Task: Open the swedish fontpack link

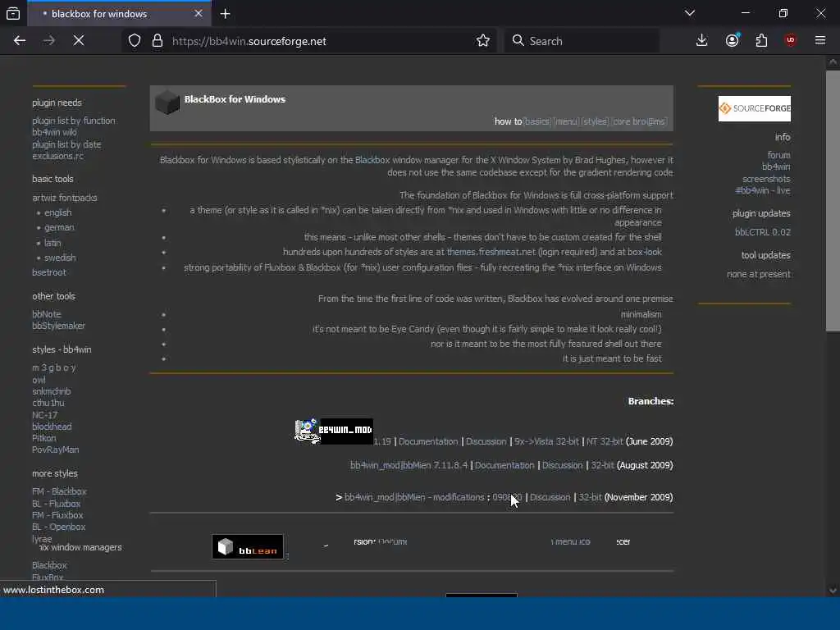Action: (59, 258)
